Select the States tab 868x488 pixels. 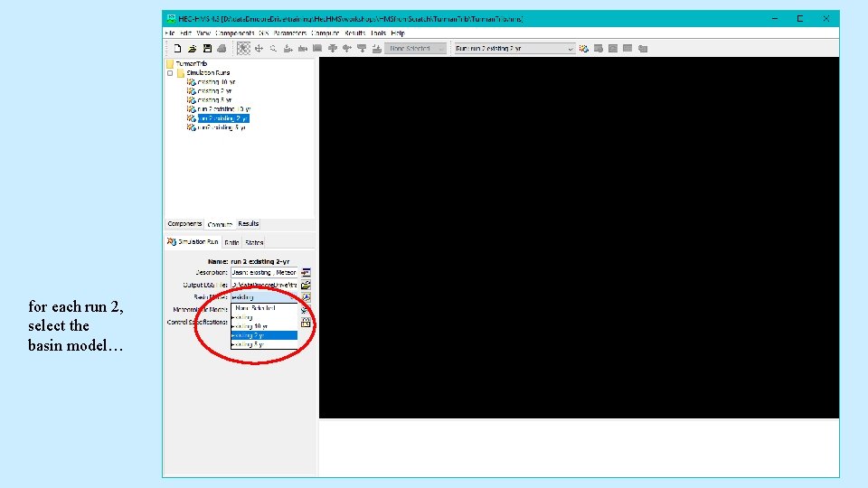[x=254, y=242]
